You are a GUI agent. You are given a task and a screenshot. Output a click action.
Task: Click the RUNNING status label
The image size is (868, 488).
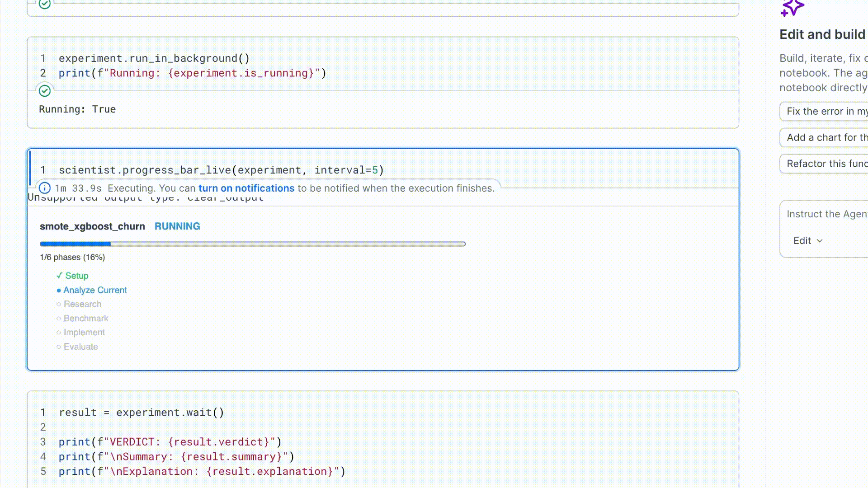[177, 226]
